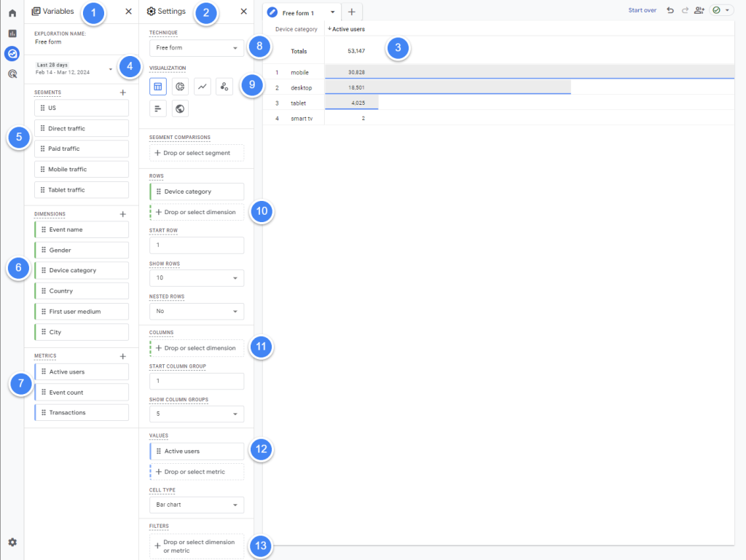Open the Advertising icon in left navigation
The image size is (746, 560).
(x=12, y=74)
